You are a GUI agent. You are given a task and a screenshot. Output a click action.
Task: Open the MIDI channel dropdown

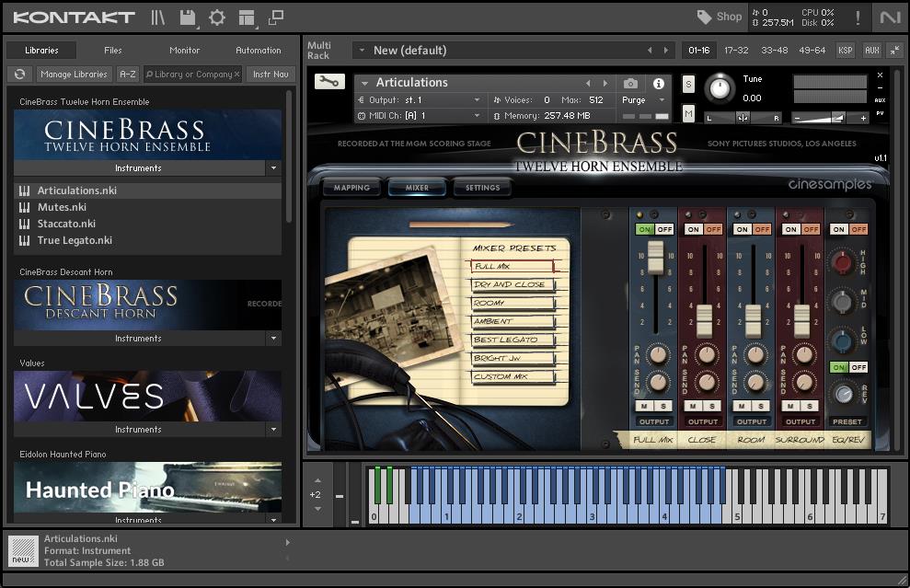(476, 116)
